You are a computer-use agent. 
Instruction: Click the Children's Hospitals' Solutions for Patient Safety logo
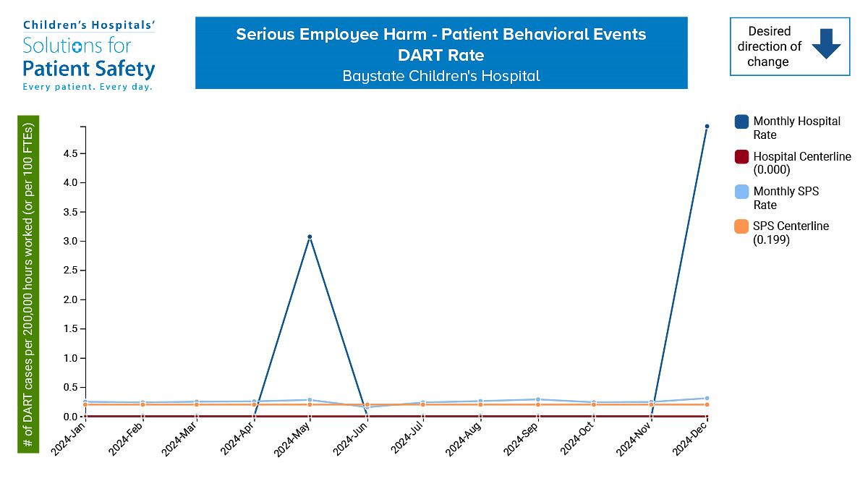point(89,56)
